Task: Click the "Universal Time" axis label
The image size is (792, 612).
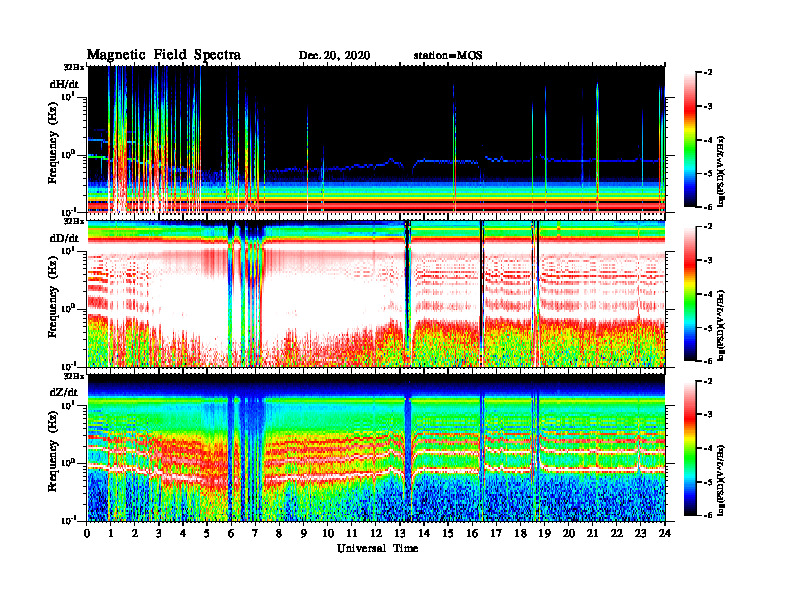Action: (377, 548)
